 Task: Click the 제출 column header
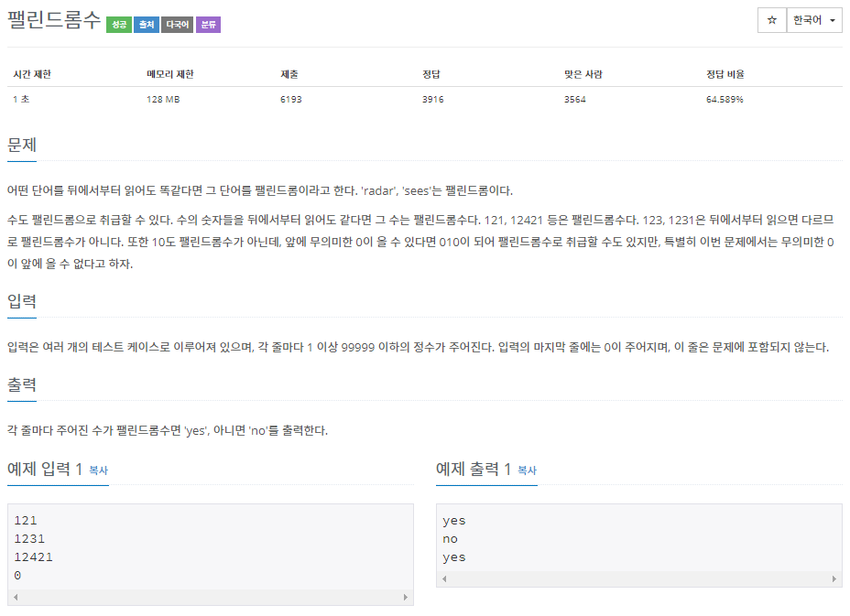coord(289,74)
